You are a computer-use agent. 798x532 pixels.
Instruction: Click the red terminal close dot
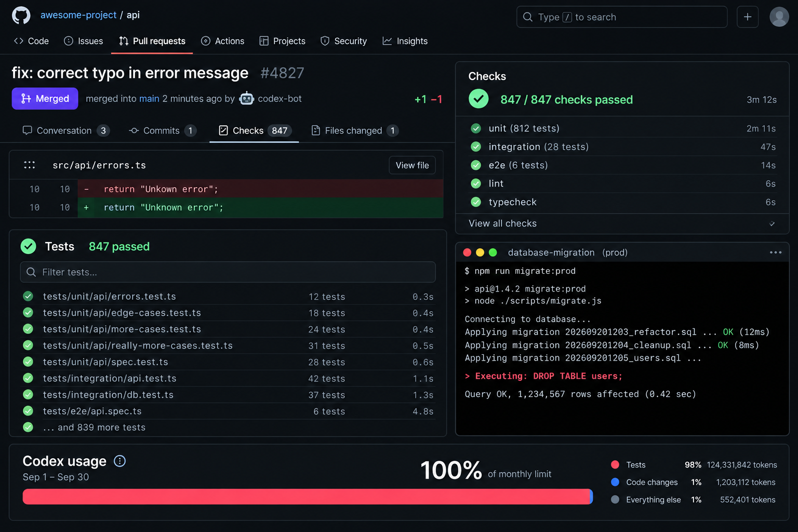(467, 252)
